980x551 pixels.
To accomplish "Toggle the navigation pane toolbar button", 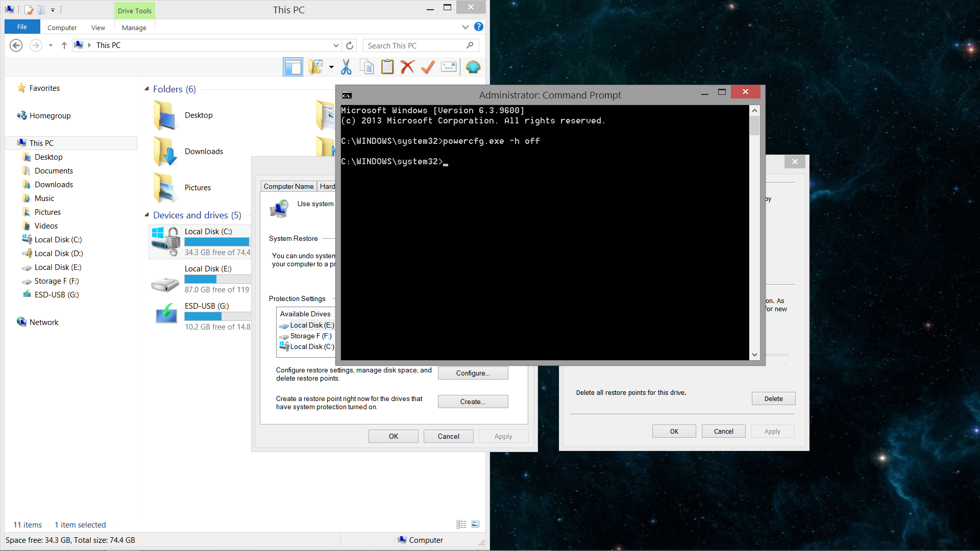I will click(293, 67).
